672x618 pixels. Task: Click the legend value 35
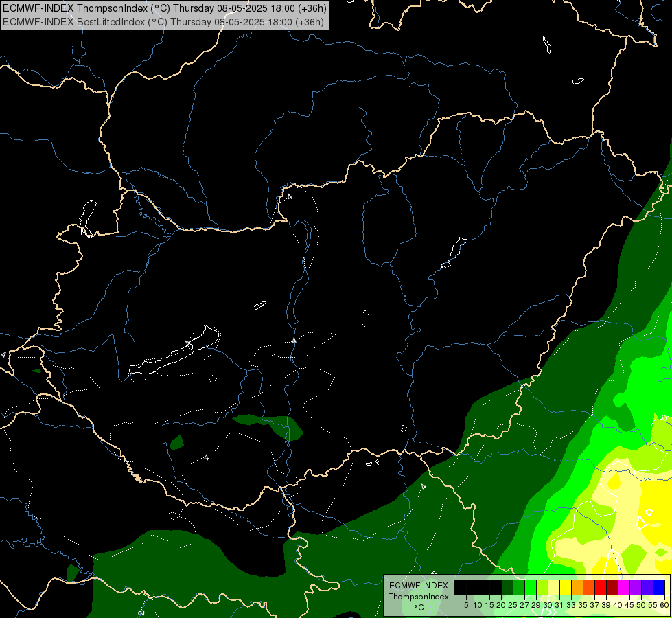point(583,605)
